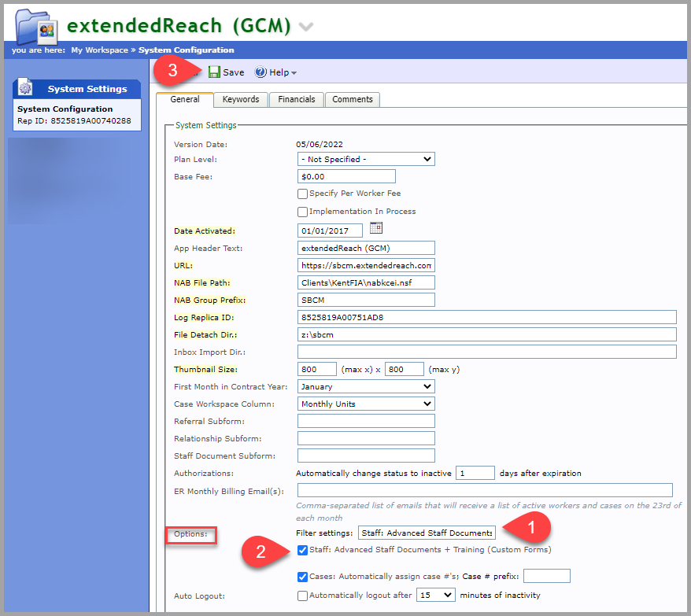This screenshot has width=691, height=616.
Task: Click the NAB File Path field
Action: point(366,282)
